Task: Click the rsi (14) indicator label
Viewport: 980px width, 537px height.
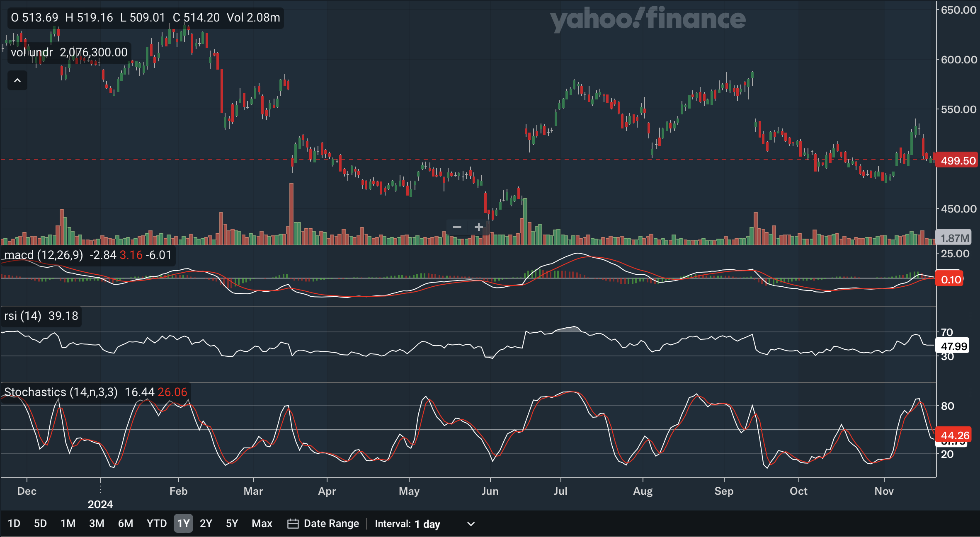Action: (23, 316)
